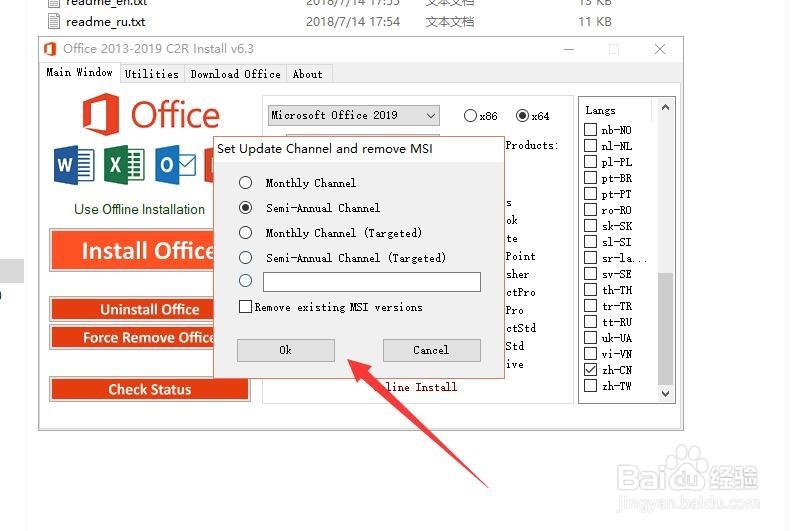This screenshot has width=804, height=531.
Task: Click the 11 KB file size
Action: coord(595,22)
